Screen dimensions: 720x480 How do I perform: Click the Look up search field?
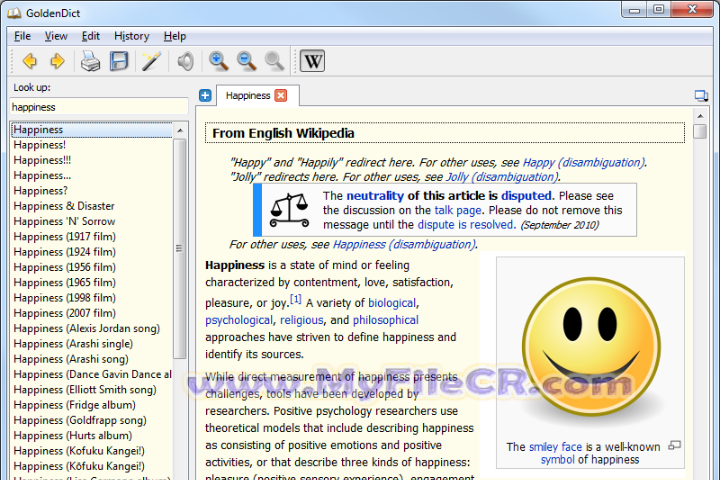click(x=99, y=107)
